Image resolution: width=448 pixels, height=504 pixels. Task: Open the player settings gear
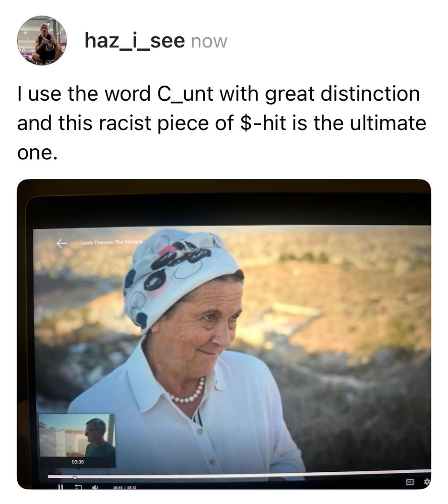pos(427,481)
